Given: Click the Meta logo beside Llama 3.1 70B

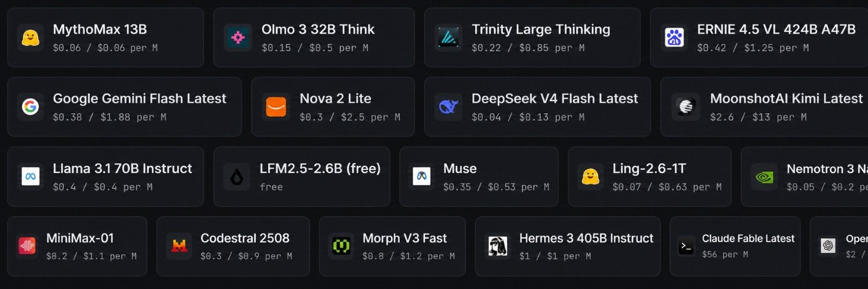Looking at the screenshot, I should click(30, 176).
